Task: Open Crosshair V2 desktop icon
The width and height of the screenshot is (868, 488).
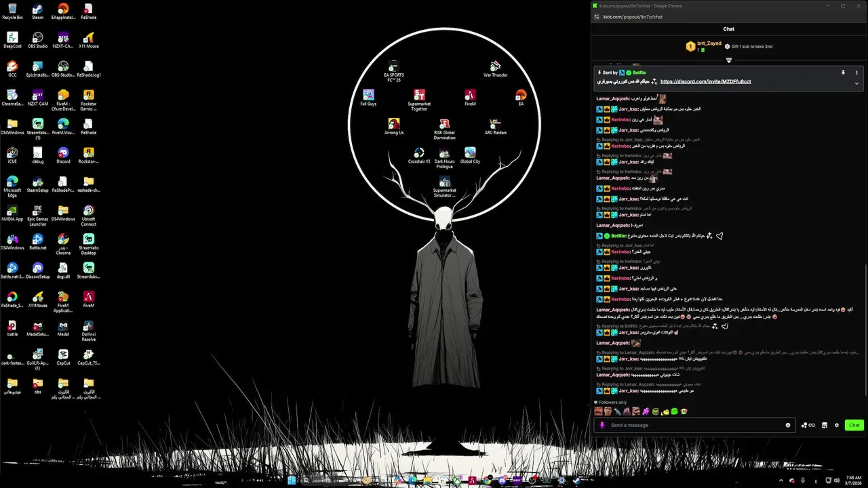Action: click(x=419, y=156)
